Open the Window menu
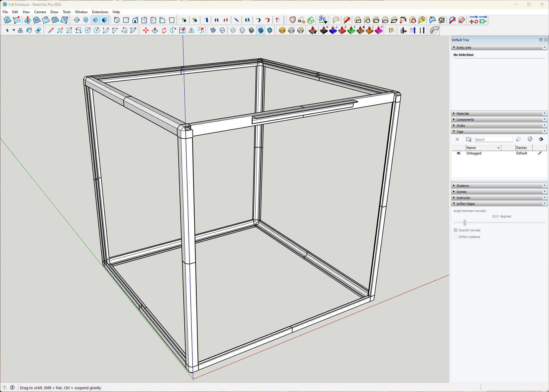This screenshot has width=549, height=392. click(x=81, y=12)
